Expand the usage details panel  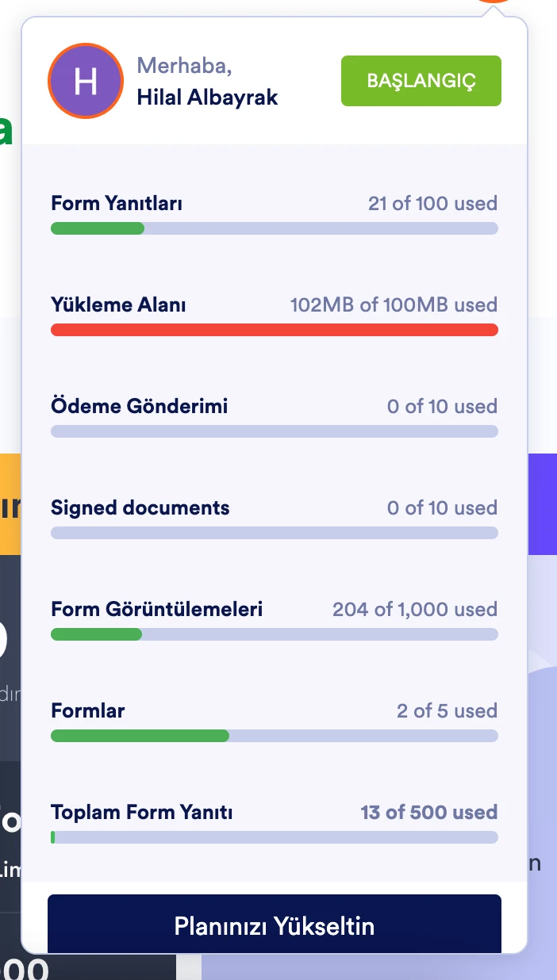click(x=275, y=507)
